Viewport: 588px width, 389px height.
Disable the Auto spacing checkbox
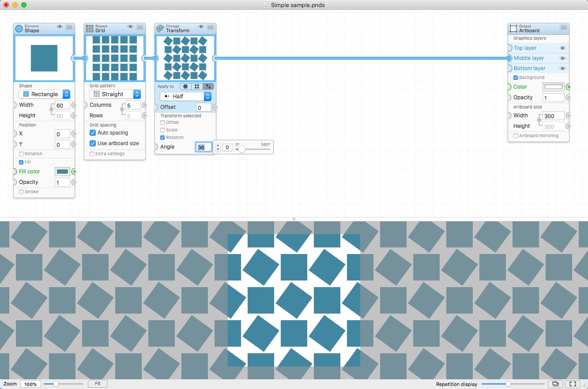(93, 133)
